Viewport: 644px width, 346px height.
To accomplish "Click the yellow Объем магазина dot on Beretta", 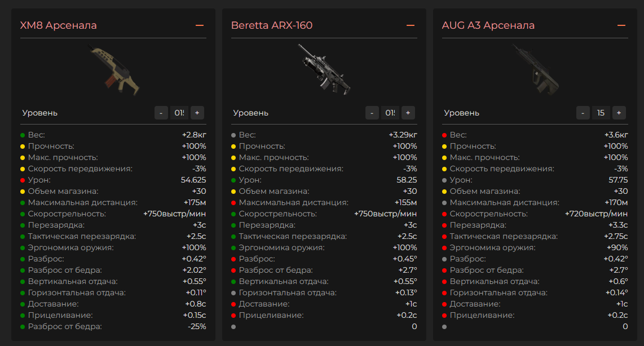I will point(233,191).
